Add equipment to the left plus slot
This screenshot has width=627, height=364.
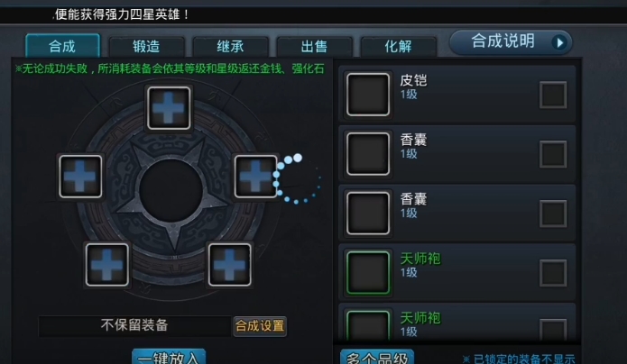(x=80, y=177)
